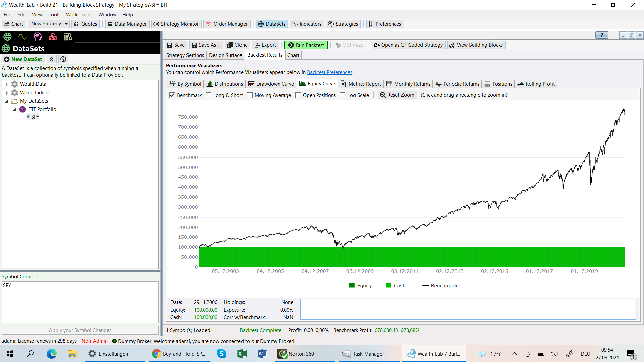Click the DataSets globe icon in left panel
The width and height of the screenshot is (644, 362).
(7, 37)
